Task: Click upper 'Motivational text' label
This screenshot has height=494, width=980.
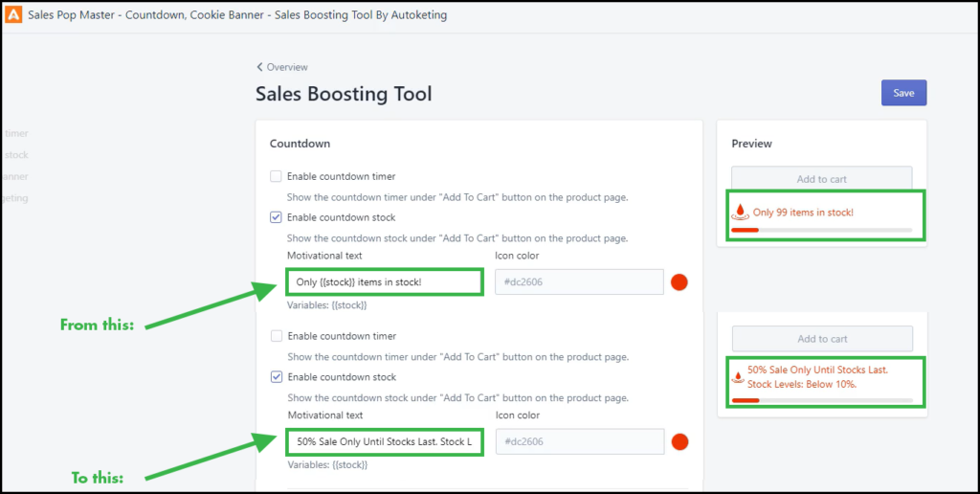Action: [324, 255]
